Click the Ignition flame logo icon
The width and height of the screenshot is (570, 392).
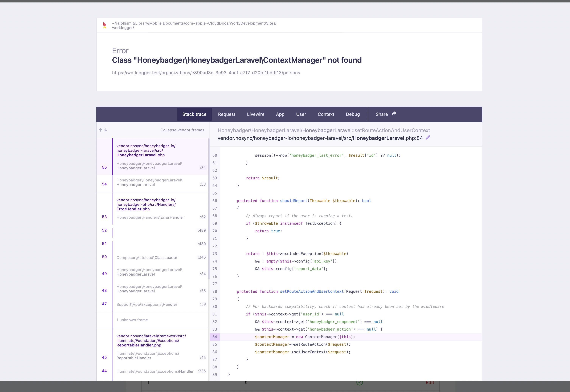[x=104, y=25]
